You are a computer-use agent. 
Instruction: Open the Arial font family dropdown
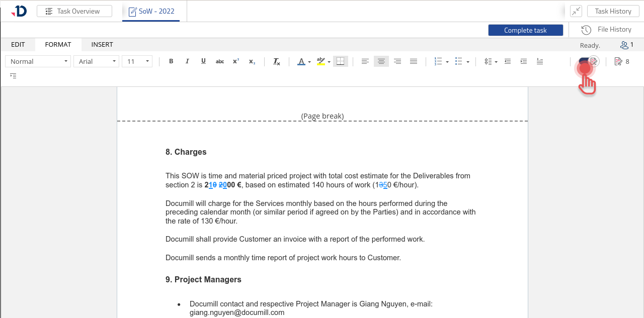pyautogui.click(x=97, y=61)
